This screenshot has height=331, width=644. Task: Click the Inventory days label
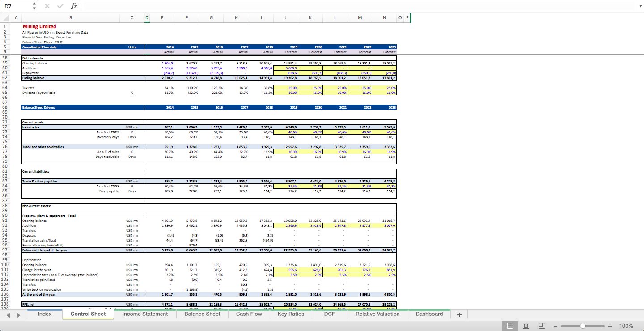pos(108,137)
